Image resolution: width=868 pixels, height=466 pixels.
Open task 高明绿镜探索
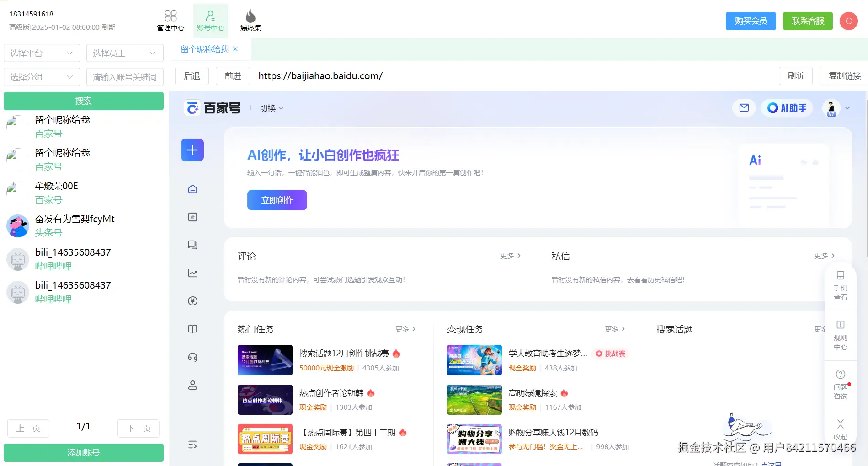point(533,393)
